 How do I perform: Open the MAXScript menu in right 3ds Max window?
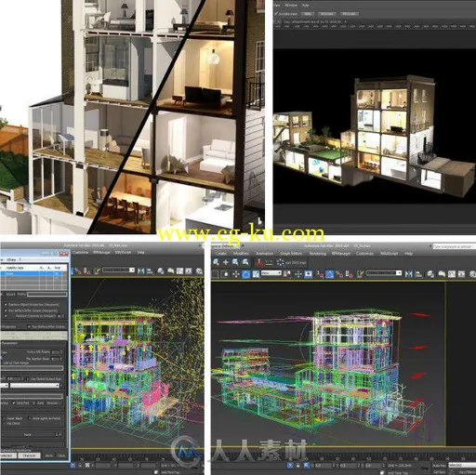389,254
